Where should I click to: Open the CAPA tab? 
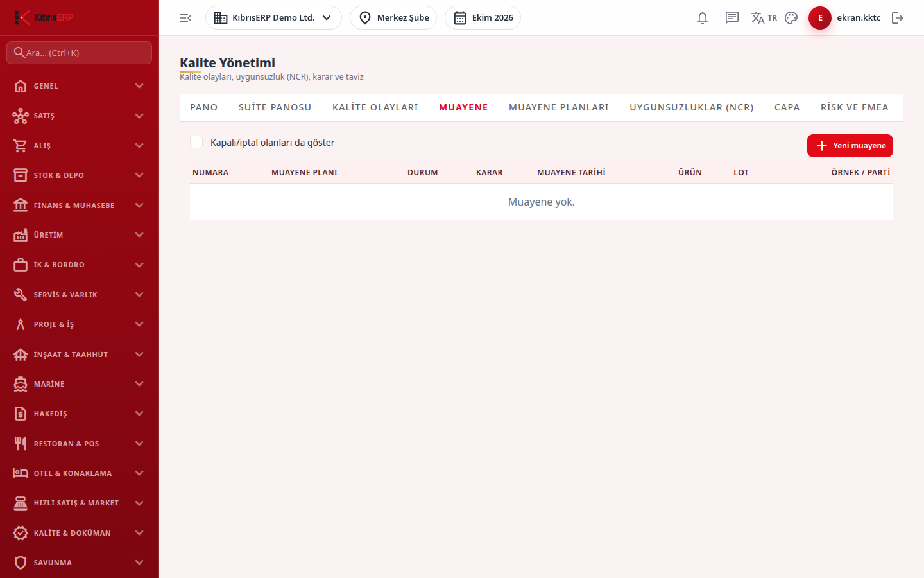[x=787, y=107]
